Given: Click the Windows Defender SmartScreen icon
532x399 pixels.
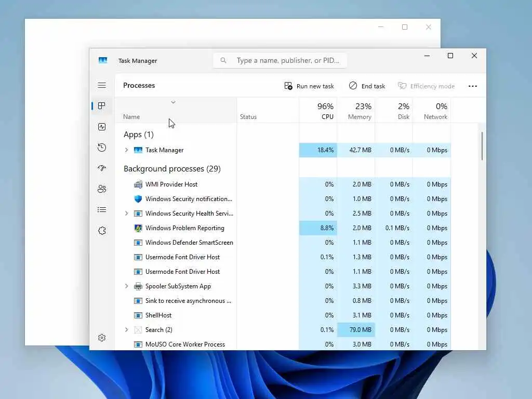Looking at the screenshot, I should coord(138,243).
